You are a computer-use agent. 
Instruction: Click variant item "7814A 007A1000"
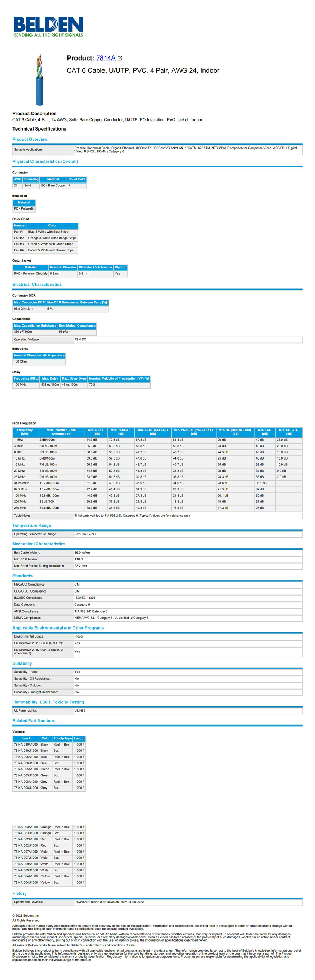26,852
